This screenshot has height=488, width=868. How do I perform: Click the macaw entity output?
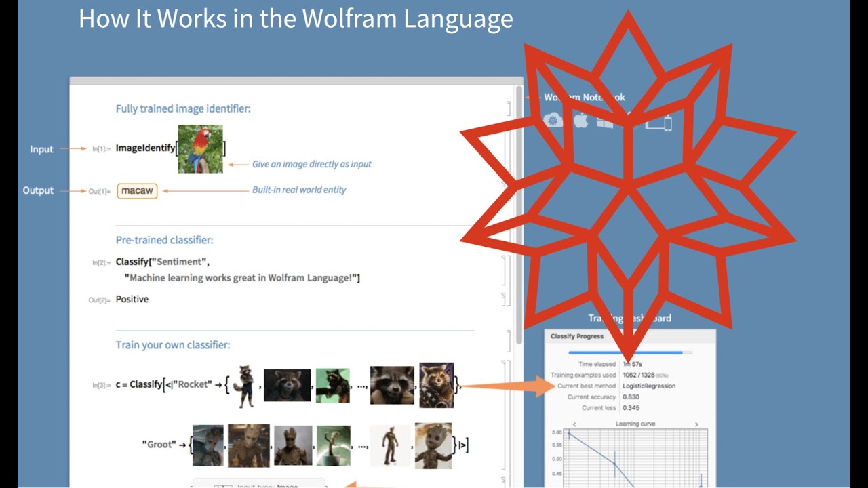point(137,191)
